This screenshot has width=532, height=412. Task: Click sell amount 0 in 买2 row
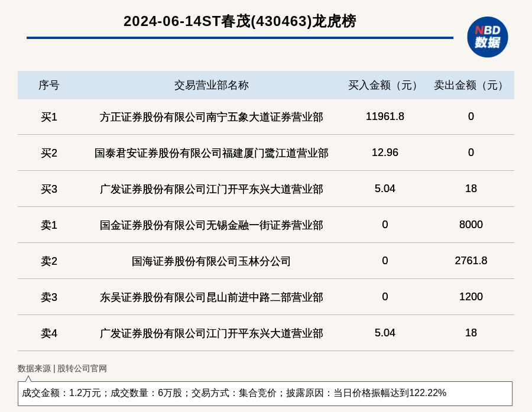pos(471,153)
